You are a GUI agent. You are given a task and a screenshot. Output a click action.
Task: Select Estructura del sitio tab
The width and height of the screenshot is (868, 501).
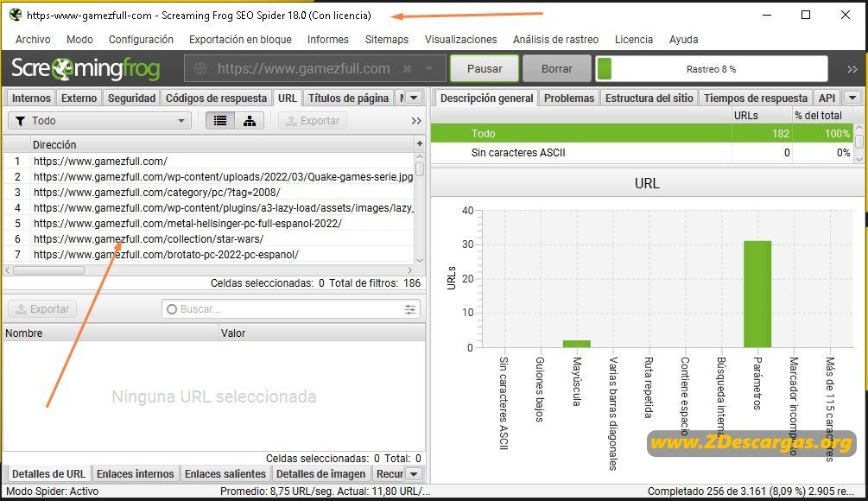pyautogui.click(x=649, y=98)
